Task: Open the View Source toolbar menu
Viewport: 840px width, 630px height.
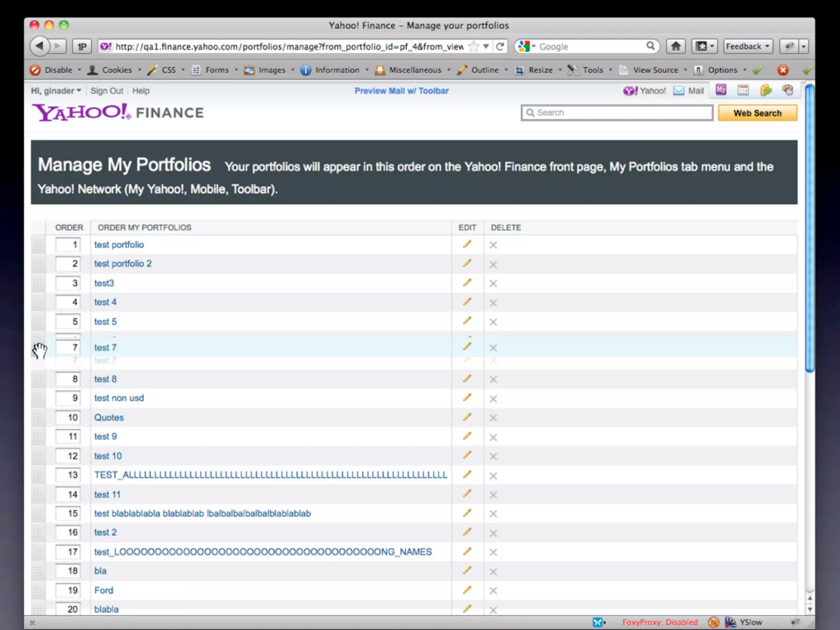Action: pos(655,70)
